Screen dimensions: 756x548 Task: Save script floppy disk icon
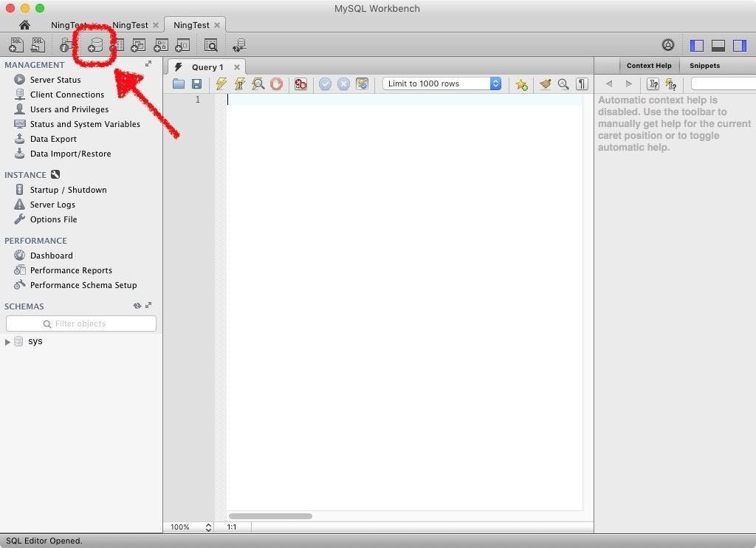click(196, 83)
